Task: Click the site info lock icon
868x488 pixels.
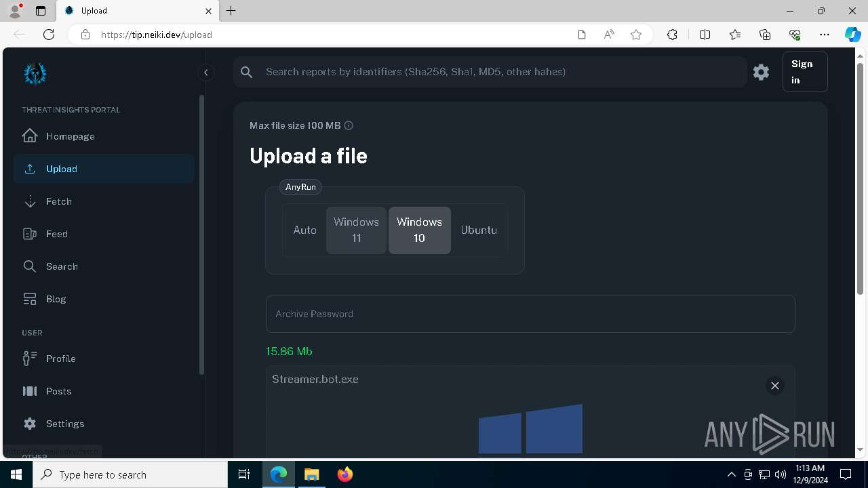Action: click(85, 35)
